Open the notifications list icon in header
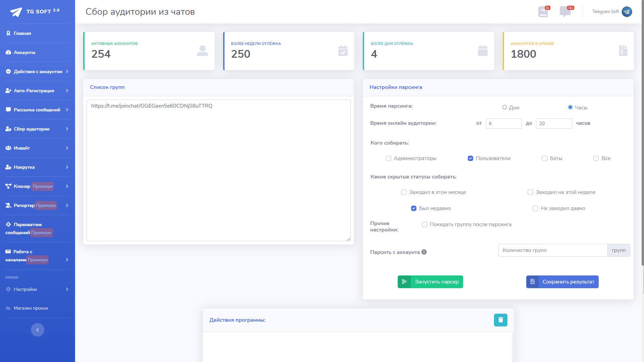The image size is (644, 362). [x=543, y=12]
